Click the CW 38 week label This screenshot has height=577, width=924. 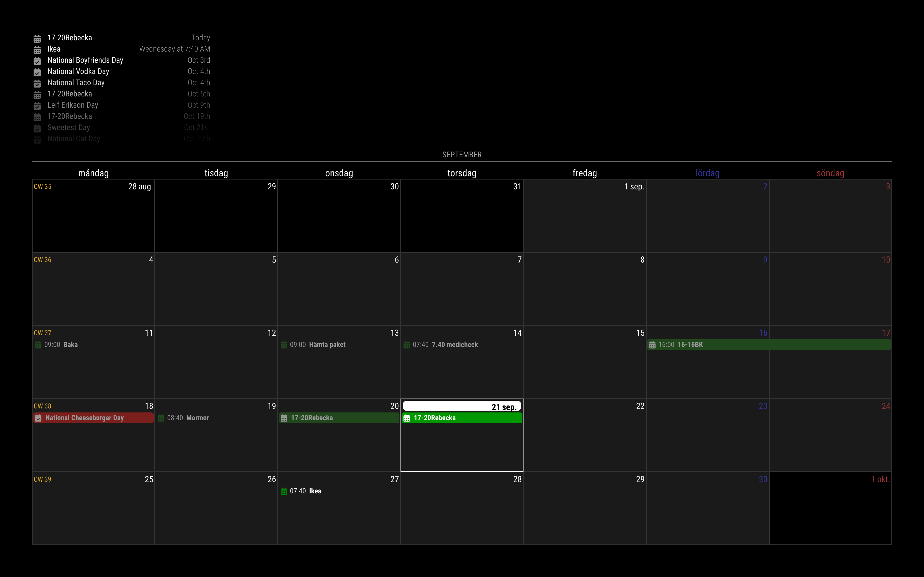(x=43, y=406)
